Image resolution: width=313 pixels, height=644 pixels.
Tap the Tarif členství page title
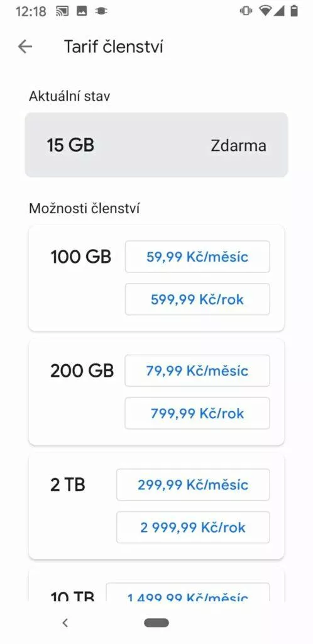pos(113,47)
